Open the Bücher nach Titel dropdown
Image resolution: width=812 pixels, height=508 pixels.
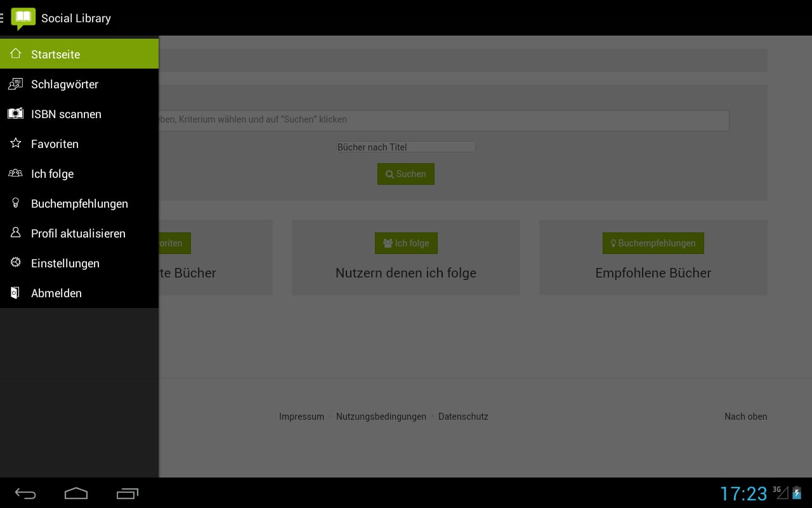coord(406,147)
